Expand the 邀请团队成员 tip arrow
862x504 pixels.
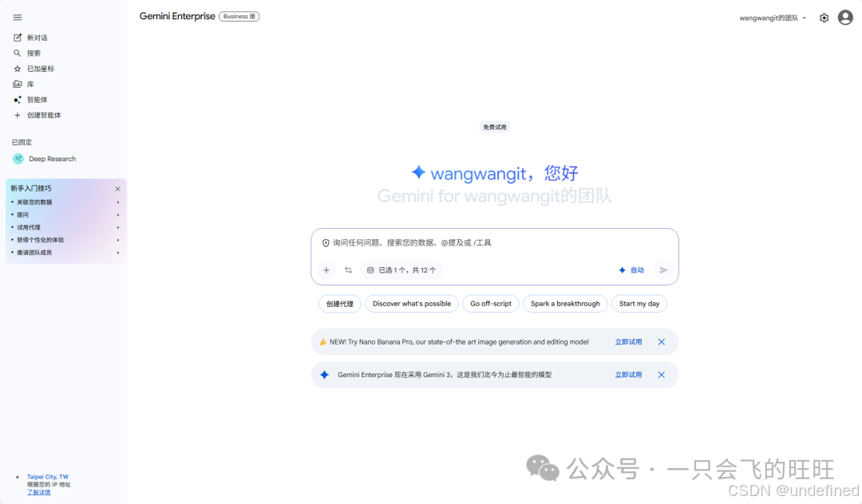[x=118, y=253]
